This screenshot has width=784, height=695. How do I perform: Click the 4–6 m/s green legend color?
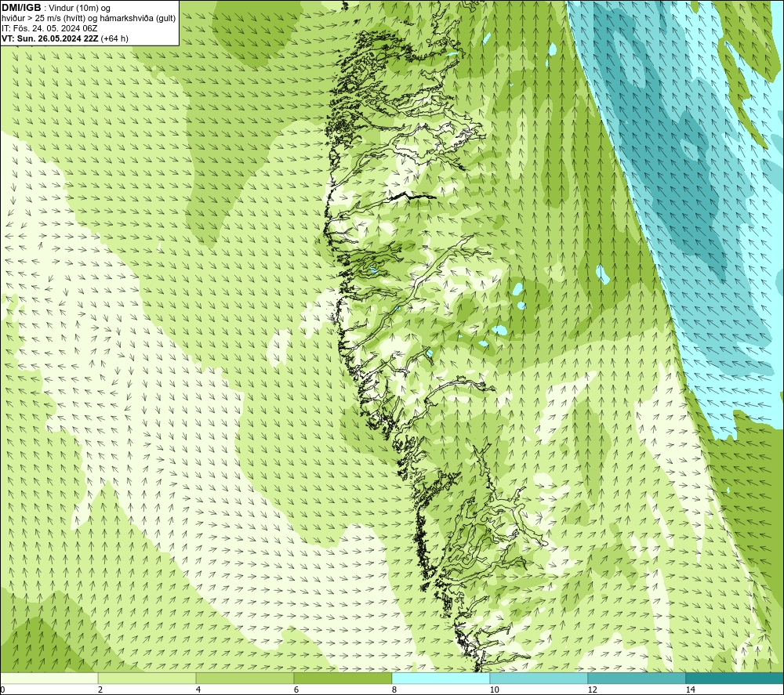point(245,678)
